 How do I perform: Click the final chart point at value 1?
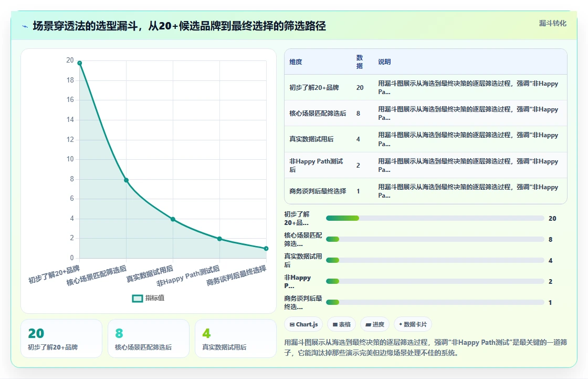(266, 249)
